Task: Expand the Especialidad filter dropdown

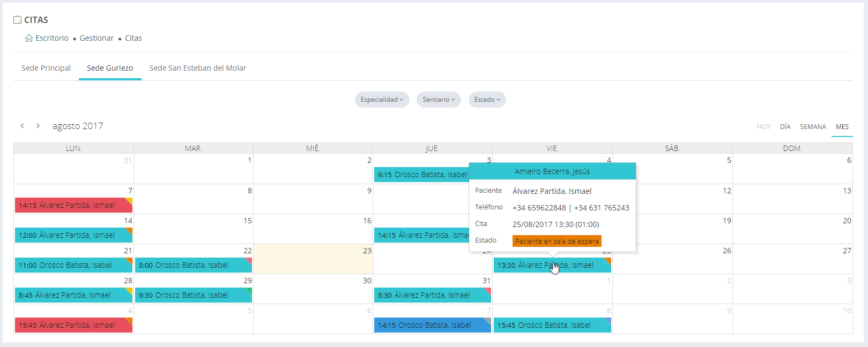Action: tap(382, 100)
